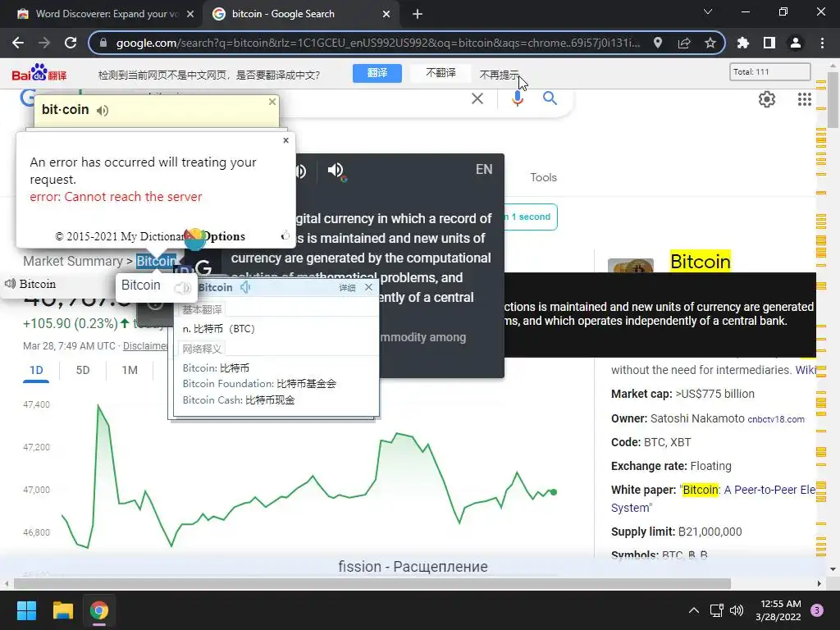Reload the page with the refresh icon
This screenshot has width=840, height=630.
tap(71, 43)
